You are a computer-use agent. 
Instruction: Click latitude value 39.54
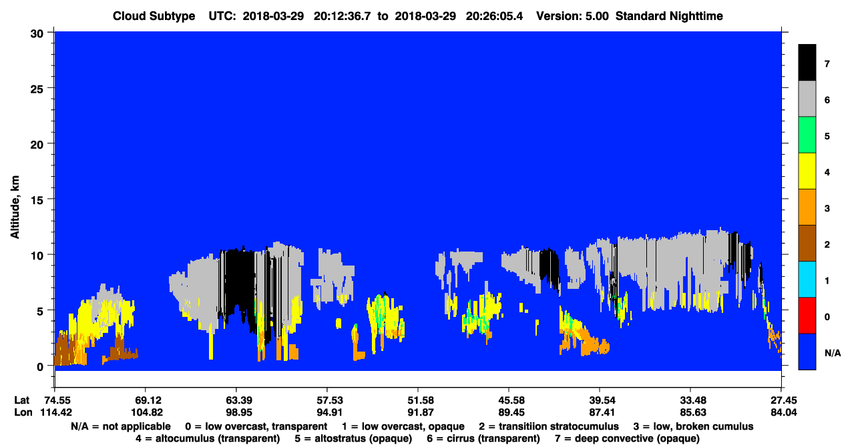[x=600, y=400]
